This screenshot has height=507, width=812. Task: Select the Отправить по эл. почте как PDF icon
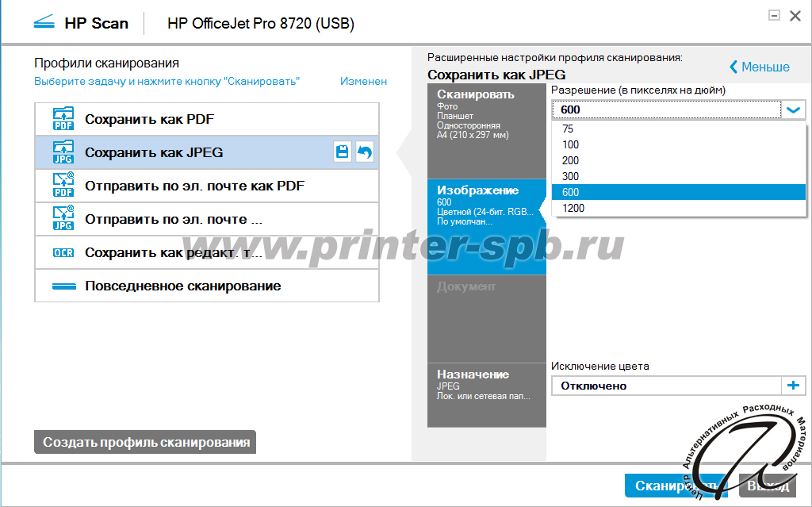coord(63,186)
